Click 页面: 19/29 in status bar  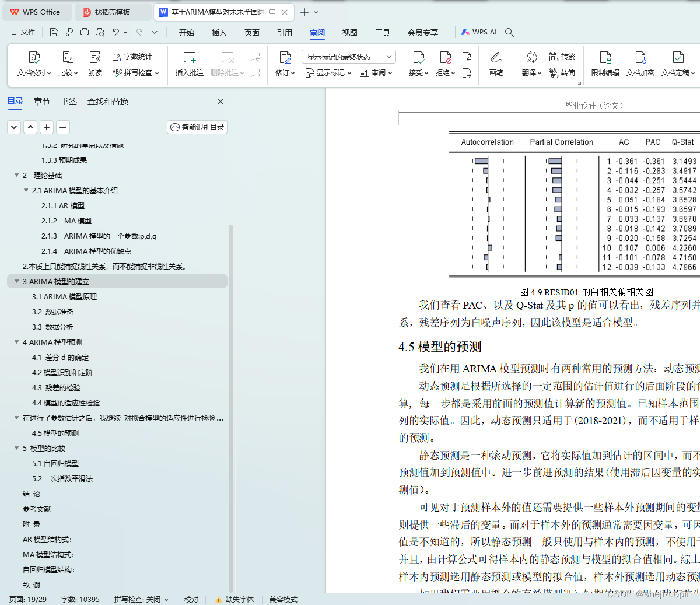pyautogui.click(x=28, y=599)
